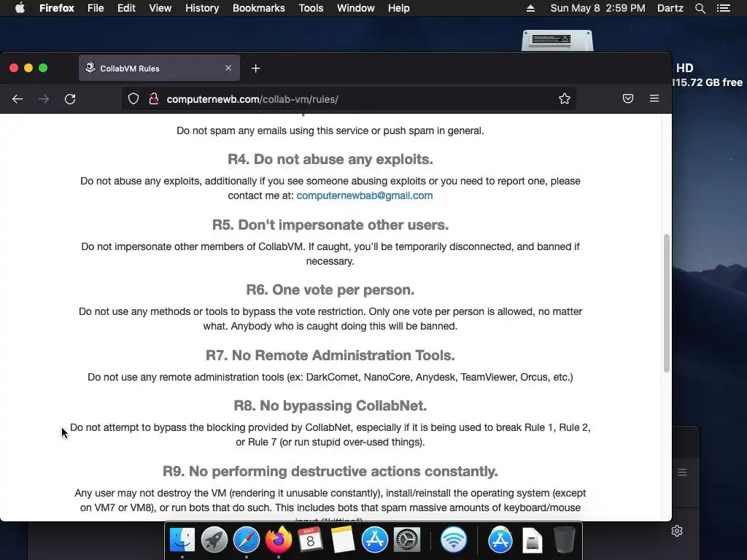The image size is (747, 560).
Task: Open the date and time clock
Action: pyautogui.click(x=598, y=8)
